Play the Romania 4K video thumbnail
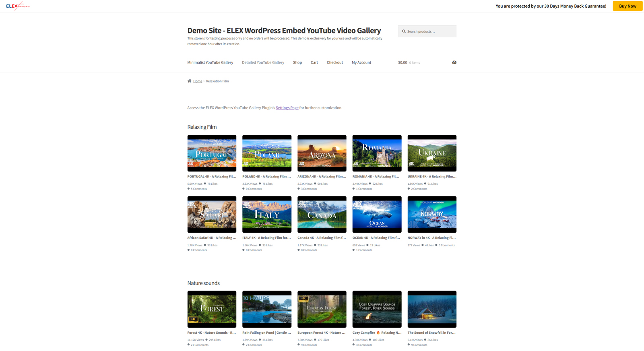644x351 pixels. pos(377,153)
